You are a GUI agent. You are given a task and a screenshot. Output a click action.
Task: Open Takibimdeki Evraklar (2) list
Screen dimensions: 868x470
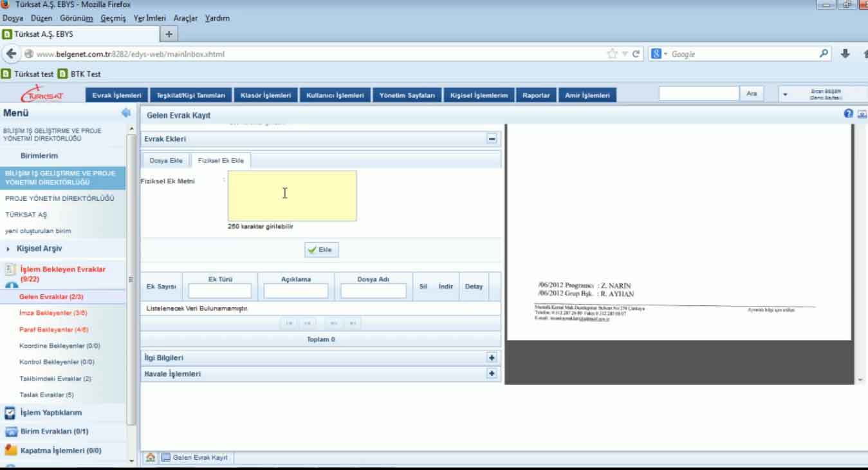(55, 379)
